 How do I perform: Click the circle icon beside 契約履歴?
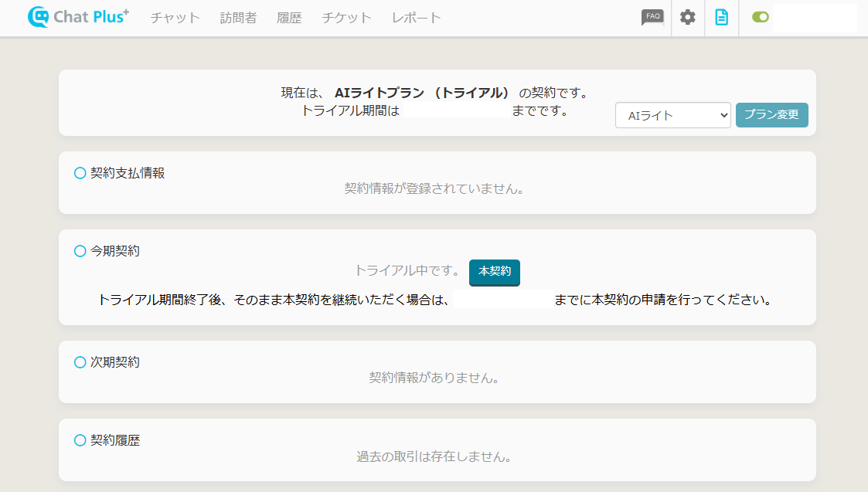coord(80,440)
